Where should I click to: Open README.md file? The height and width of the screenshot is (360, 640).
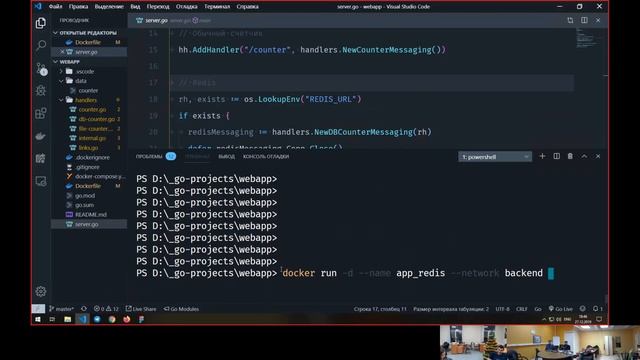tap(91, 215)
